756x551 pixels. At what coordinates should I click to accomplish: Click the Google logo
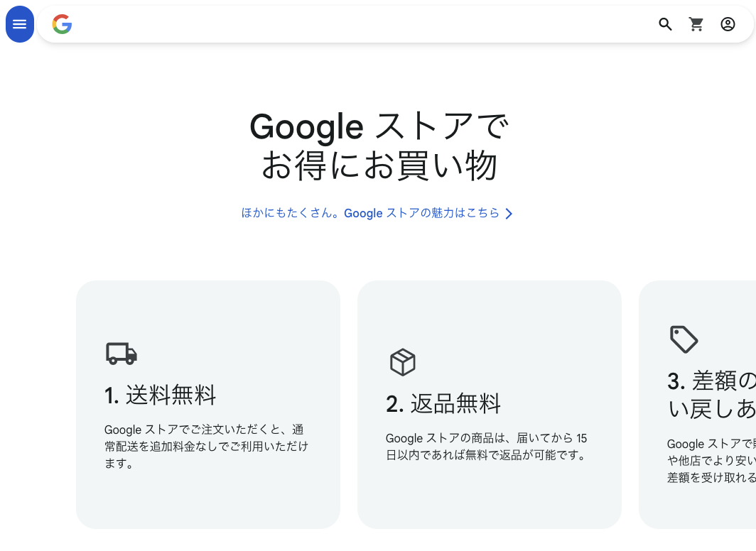62,24
